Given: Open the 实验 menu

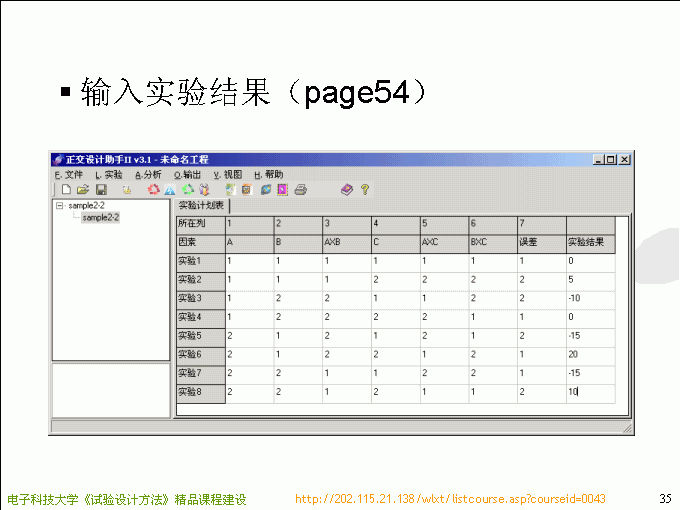Looking at the screenshot, I should (108, 174).
